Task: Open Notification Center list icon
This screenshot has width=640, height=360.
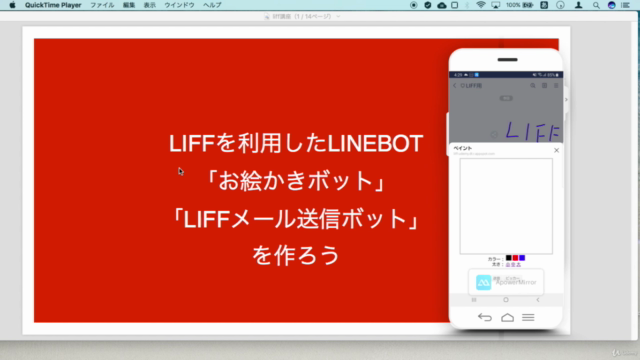Action: click(625, 5)
